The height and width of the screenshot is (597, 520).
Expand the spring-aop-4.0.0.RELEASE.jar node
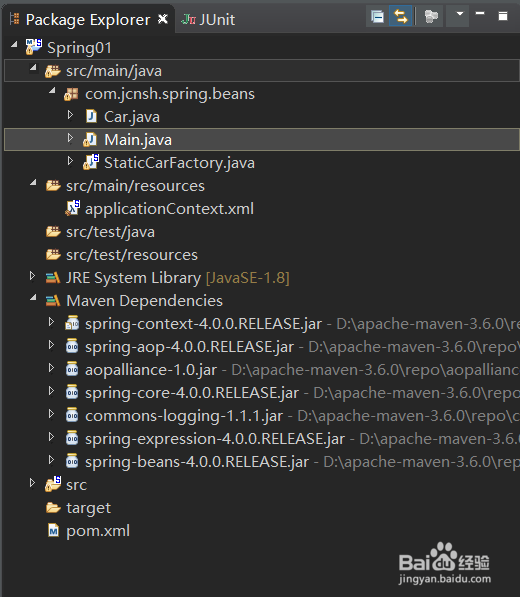(x=51, y=344)
